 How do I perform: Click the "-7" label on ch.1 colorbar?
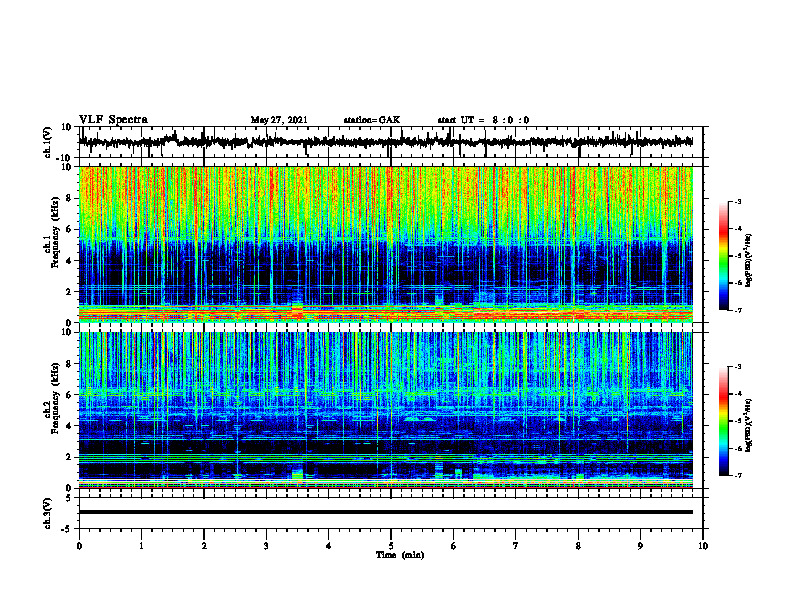click(738, 310)
